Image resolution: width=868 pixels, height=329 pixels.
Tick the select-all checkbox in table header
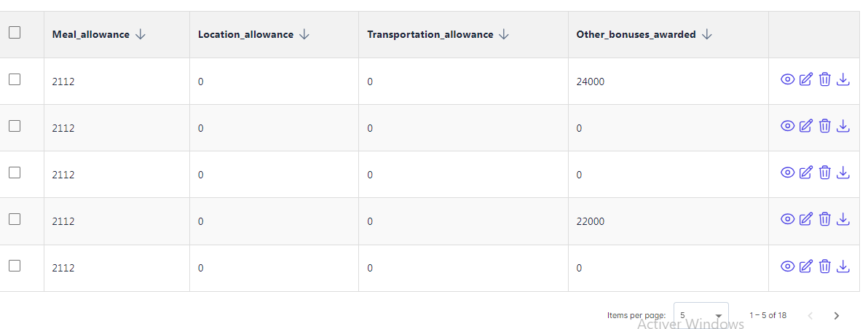15,33
